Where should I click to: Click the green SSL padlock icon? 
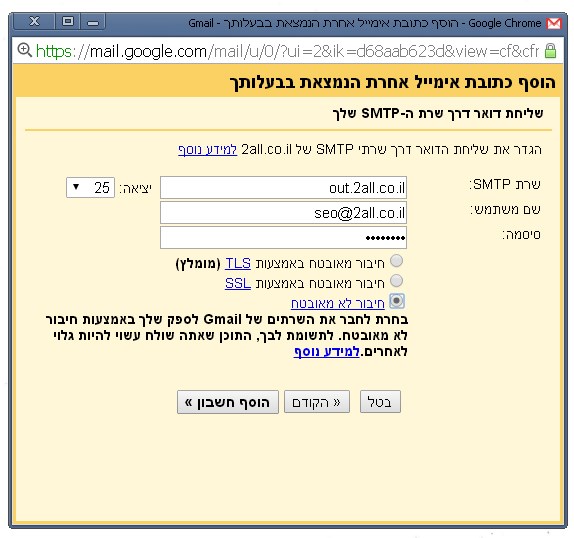tap(550, 51)
